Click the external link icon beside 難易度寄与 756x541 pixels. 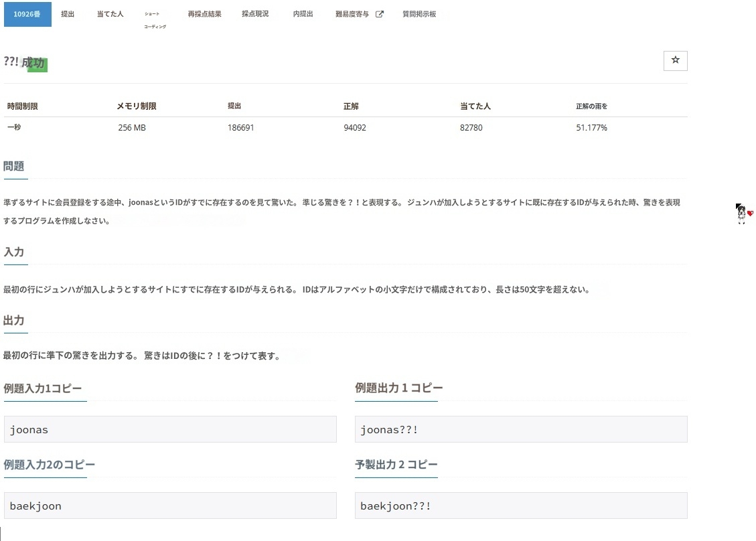380,14
